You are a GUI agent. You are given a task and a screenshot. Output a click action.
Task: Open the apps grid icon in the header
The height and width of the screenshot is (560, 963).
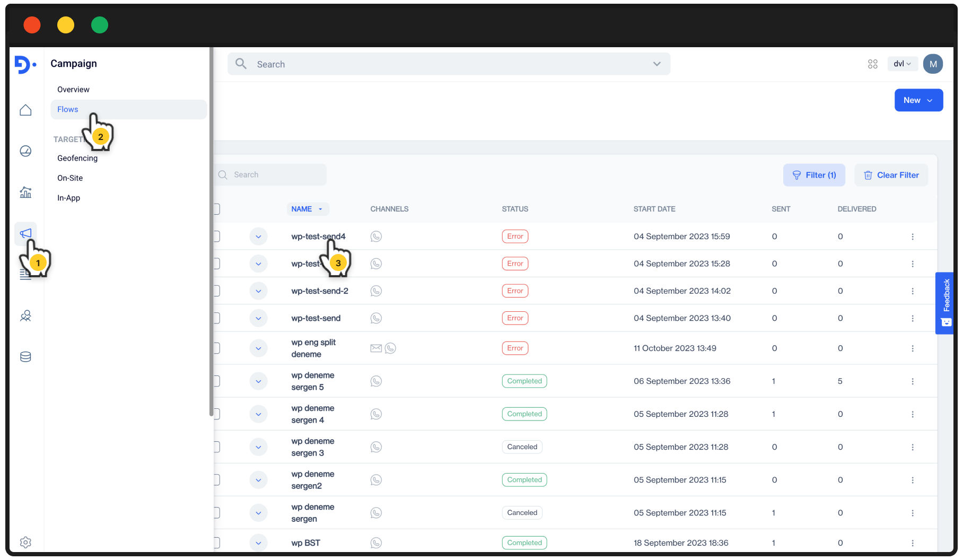[x=872, y=64]
